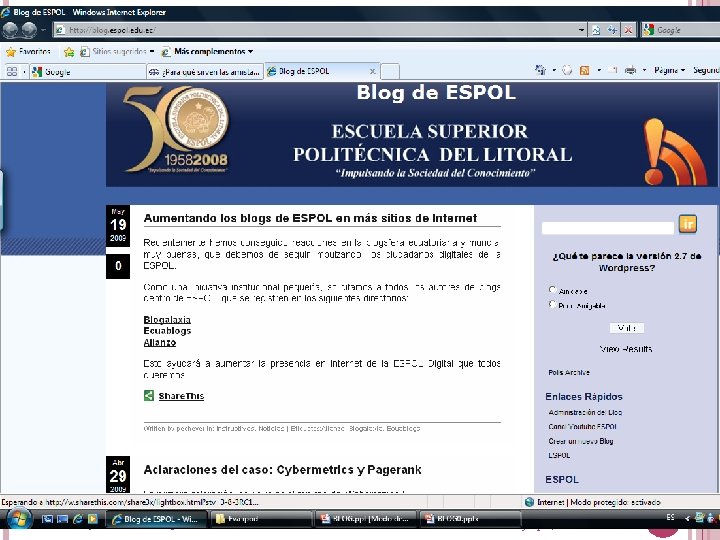Close the 'Blog de ESPOL' tab
This screenshot has width=720, height=540.
[x=373, y=71]
